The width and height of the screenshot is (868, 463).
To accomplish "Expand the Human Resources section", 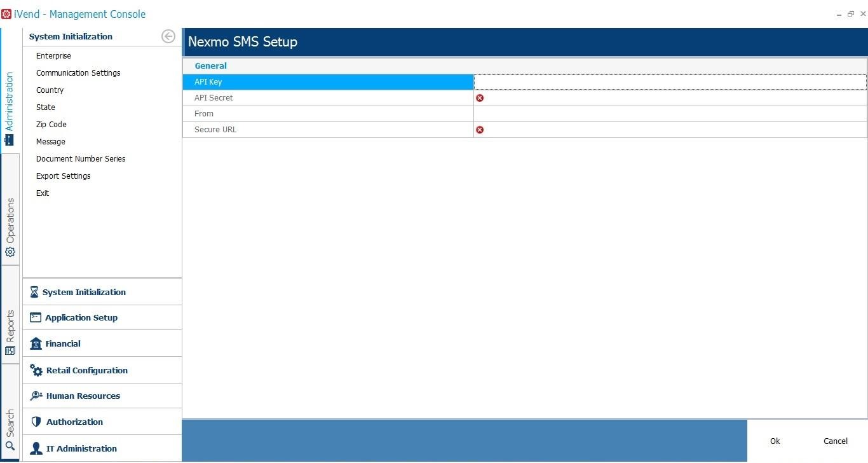I will [x=102, y=396].
